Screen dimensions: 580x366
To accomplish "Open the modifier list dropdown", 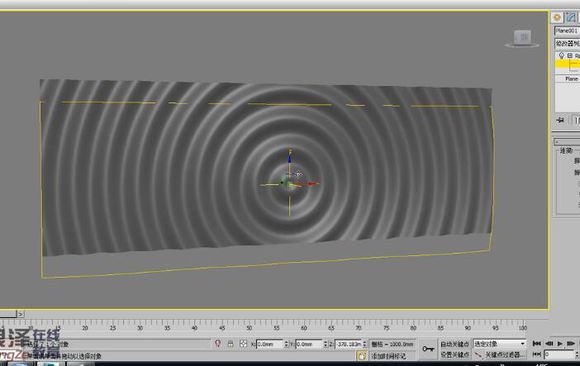I will [567, 44].
